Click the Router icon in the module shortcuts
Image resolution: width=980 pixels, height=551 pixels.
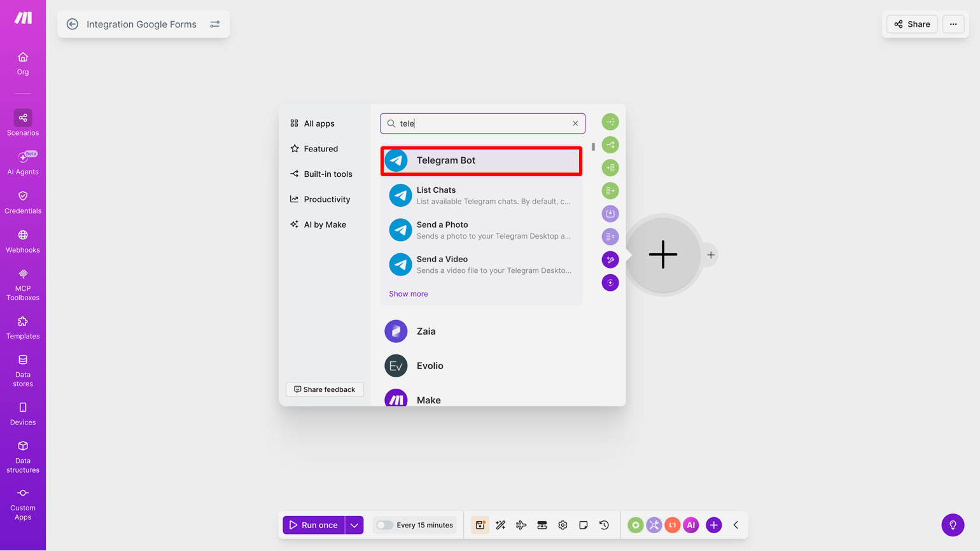pos(610,145)
